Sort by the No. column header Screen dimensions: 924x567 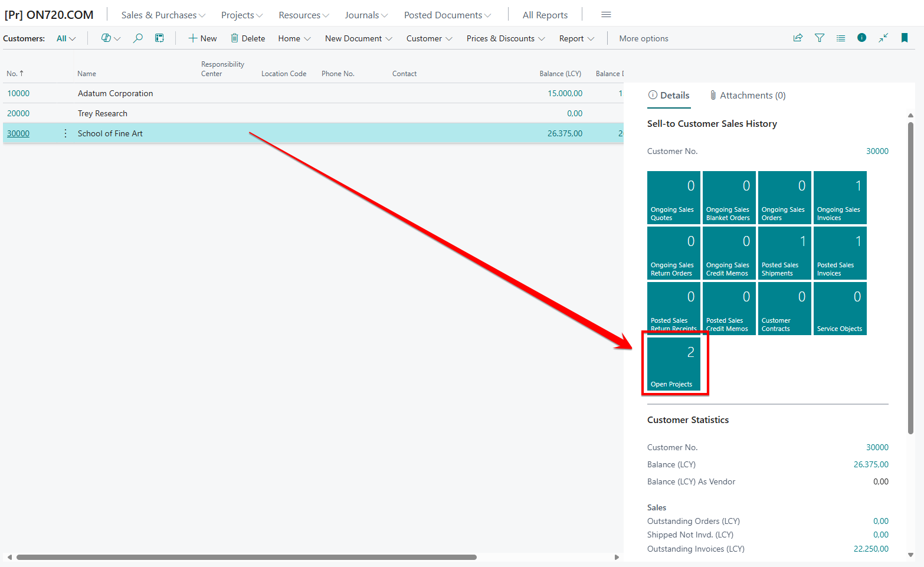15,74
